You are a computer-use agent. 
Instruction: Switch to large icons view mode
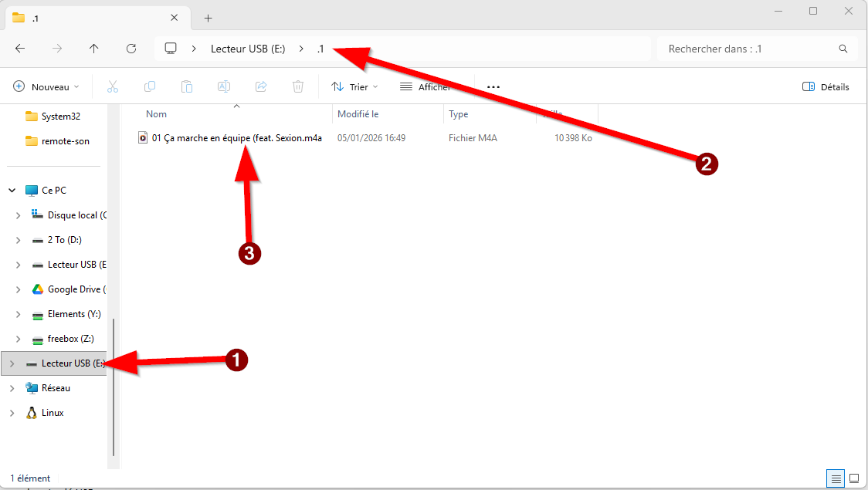[854, 478]
